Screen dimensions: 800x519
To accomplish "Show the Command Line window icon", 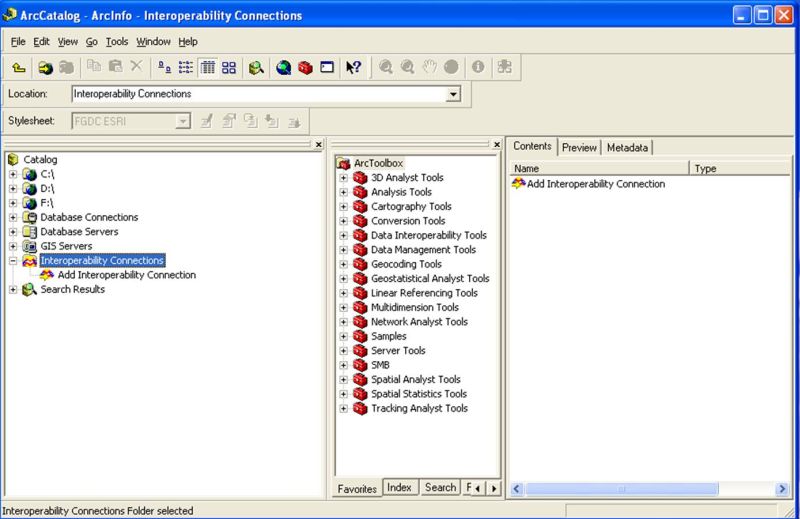I will (x=327, y=67).
